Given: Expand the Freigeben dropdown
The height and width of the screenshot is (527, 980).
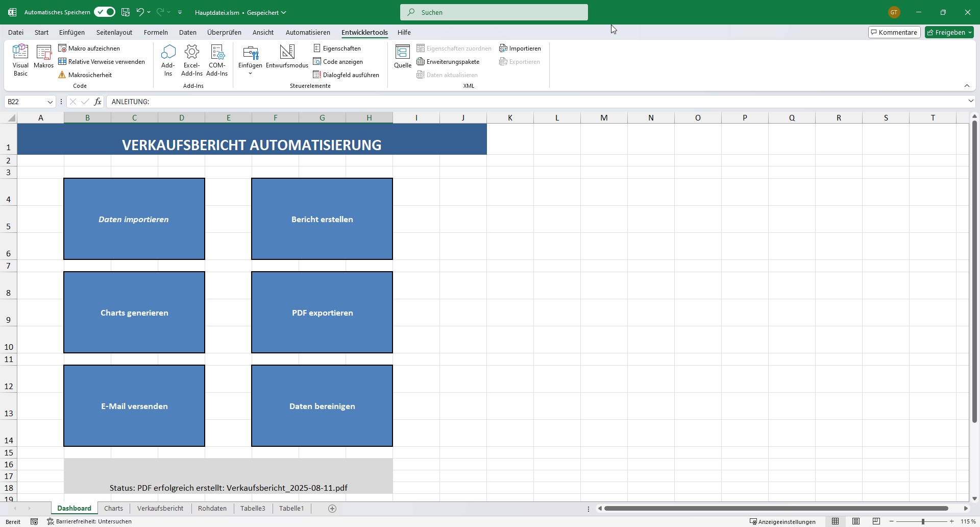Looking at the screenshot, I should (x=970, y=32).
